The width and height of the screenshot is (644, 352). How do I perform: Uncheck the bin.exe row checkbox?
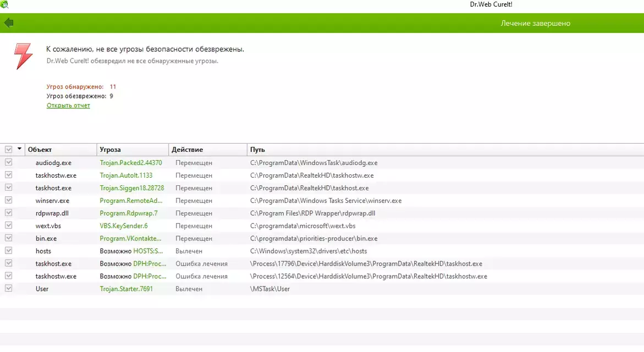[8, 238]
